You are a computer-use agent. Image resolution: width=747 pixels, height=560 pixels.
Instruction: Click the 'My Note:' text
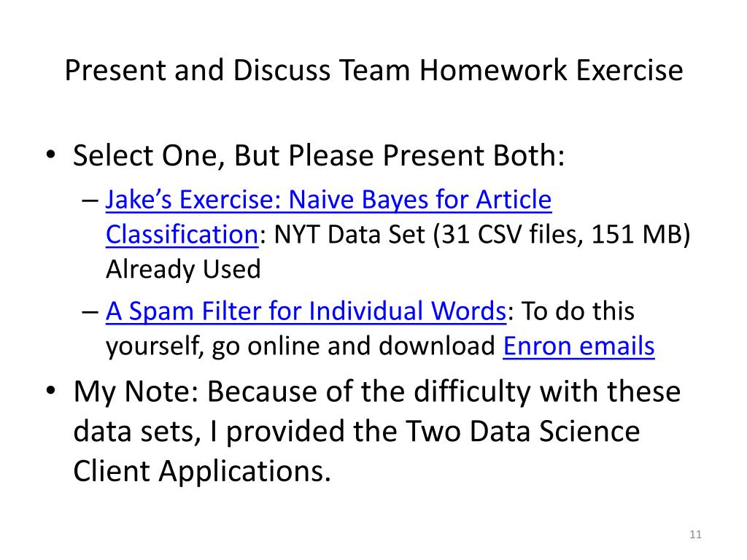(x=136, y=392)
